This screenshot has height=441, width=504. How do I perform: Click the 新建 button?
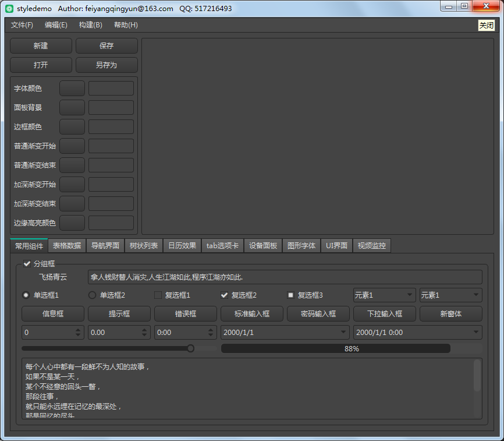[x=41, y=46]
